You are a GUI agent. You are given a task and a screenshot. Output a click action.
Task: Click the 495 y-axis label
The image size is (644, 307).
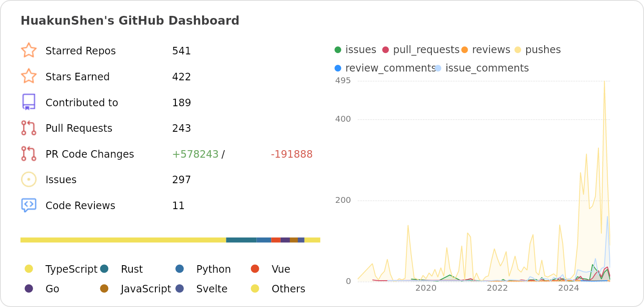(343, 81)
